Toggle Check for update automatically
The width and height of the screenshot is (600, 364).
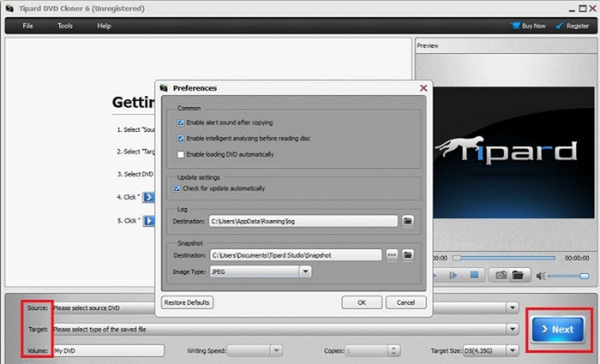177,188
